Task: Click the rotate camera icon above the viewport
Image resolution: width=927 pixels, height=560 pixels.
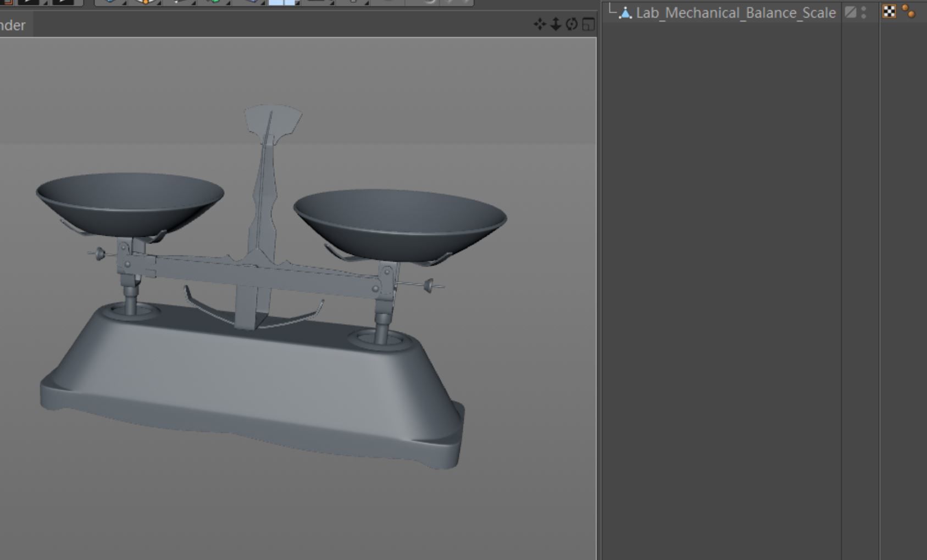Action: [x=570, y=24]
